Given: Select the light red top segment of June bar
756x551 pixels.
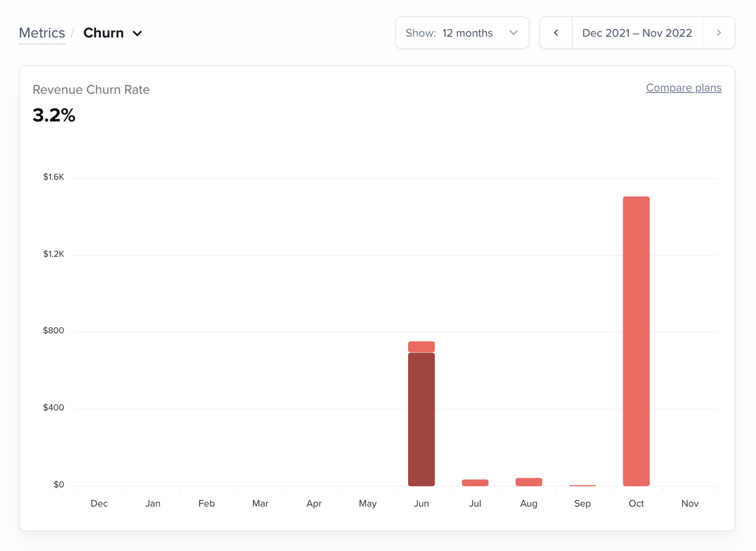Looking at the screenshot, I should pyautogui.click(x=422, y=347).
